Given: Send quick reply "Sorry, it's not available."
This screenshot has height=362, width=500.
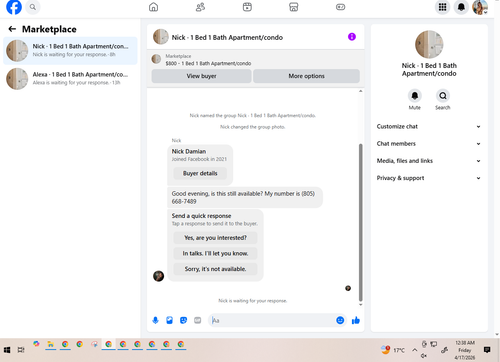Looking at the screenshot, I should click(215, 269).
